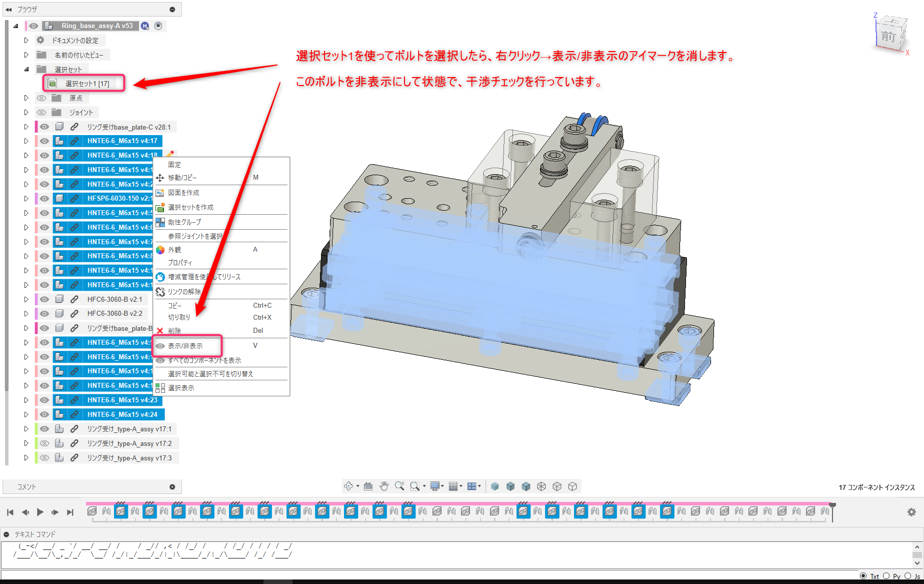Step timeline back one feature
This screenshot has height=584, width=924.
25,512
